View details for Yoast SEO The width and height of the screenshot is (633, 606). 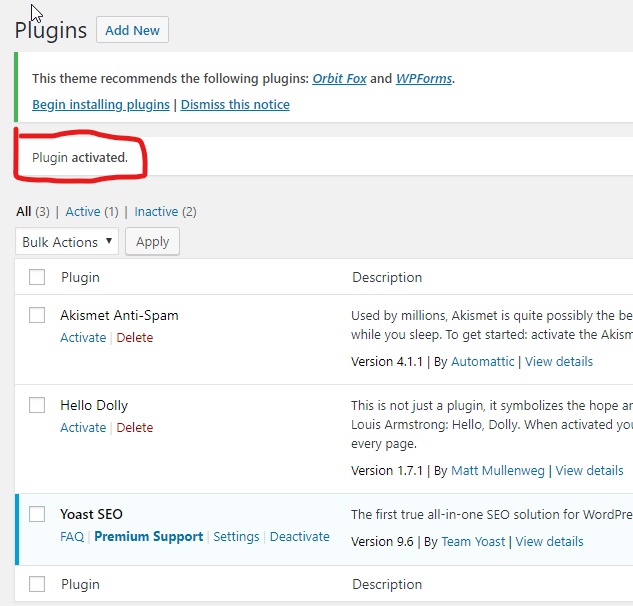[549, 541]
